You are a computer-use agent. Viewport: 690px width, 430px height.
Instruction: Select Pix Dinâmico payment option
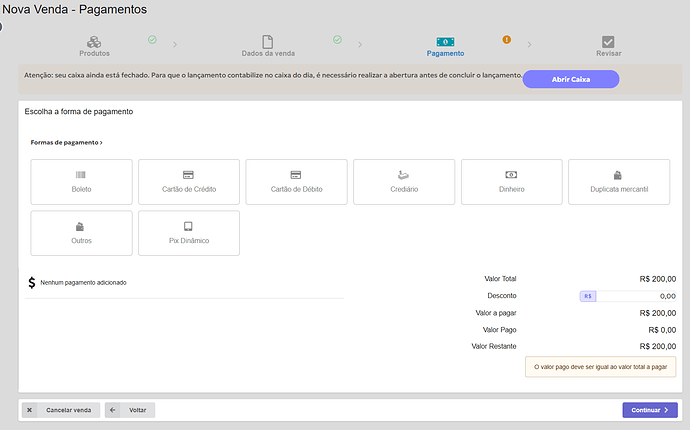[189, 232]
